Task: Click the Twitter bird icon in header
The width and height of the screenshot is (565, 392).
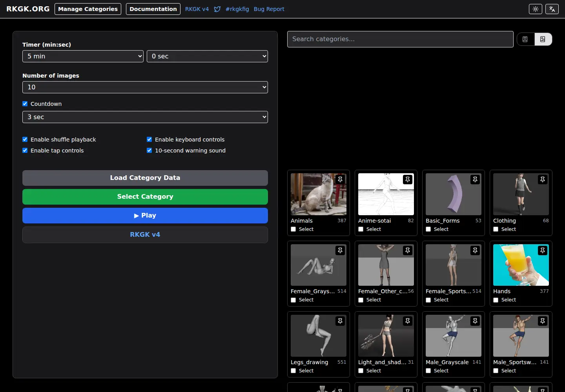Action: pos(217,9)
